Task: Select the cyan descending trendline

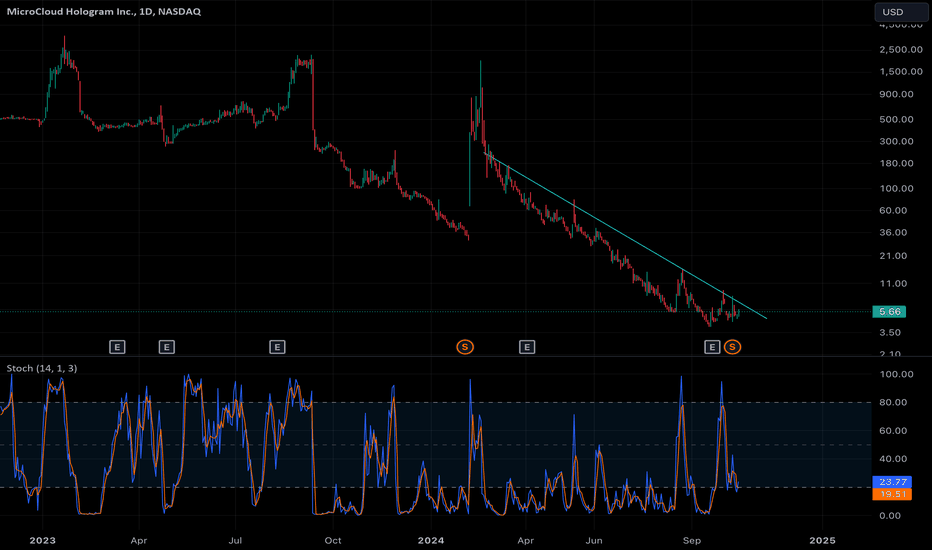Action: pyautogui.click(x=624, y=235)
